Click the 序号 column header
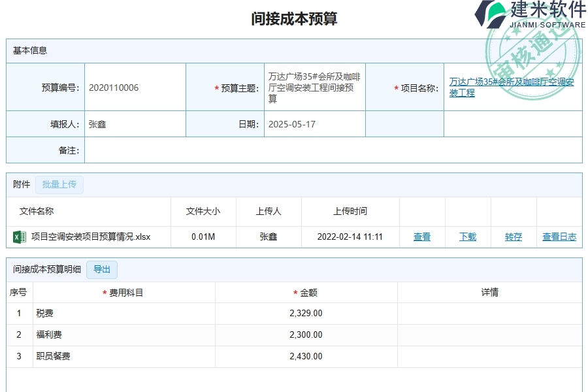588x392 pixels. click(x=18, y=292)
